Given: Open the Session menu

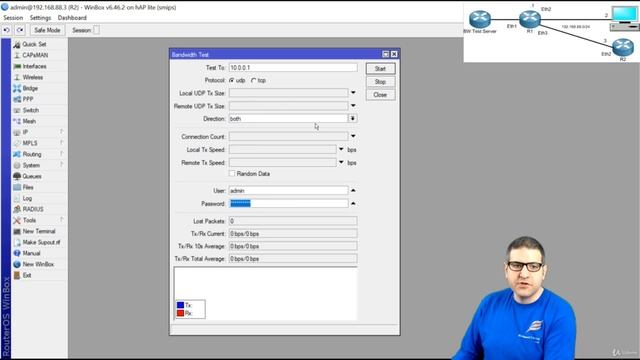Looking at the screenshot, I should (x=13, y=18).
